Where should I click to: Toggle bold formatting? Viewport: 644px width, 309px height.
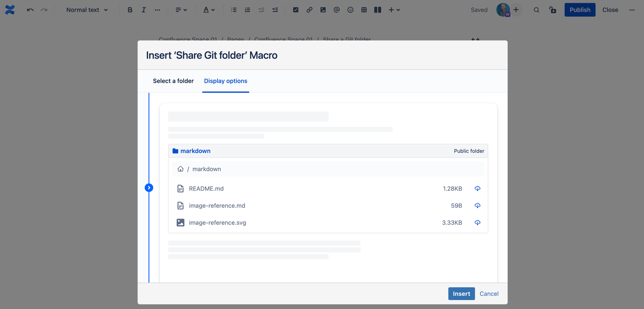[130, 10]
